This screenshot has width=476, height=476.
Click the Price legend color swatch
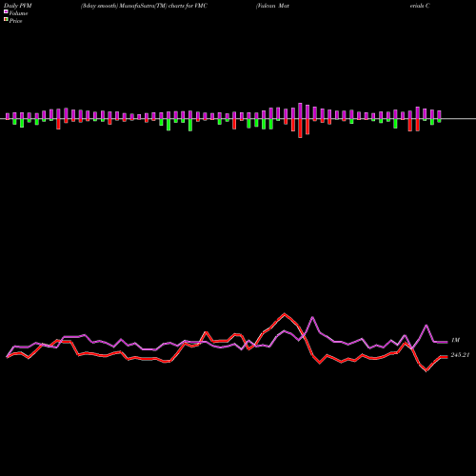[x=6, y=20]
